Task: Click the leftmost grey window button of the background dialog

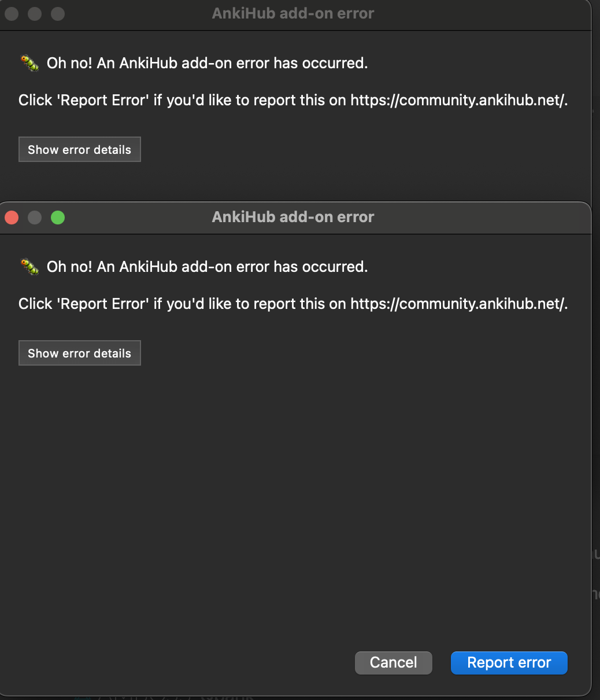Action: [x=12, y=14]
